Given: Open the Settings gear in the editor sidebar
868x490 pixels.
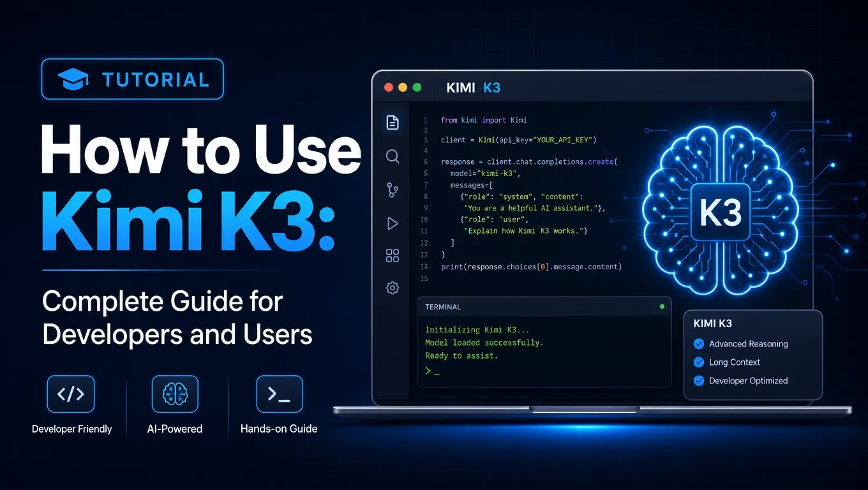Looking at the screenshot, I should (393, 288).
